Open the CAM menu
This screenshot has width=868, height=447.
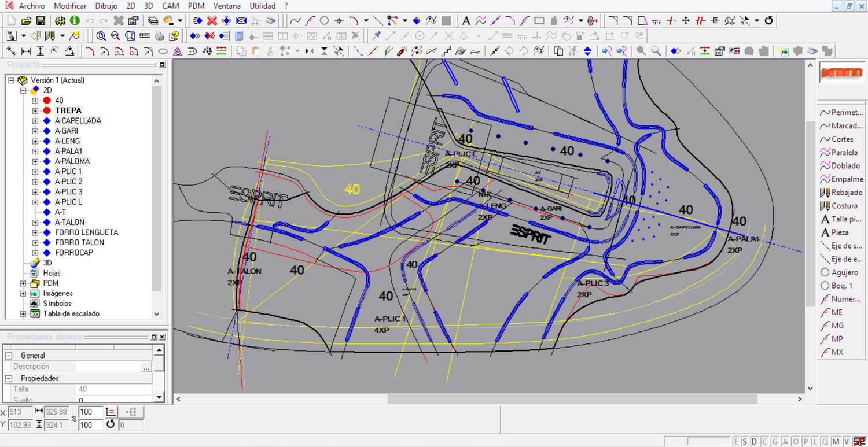click(x=170, y=6)
